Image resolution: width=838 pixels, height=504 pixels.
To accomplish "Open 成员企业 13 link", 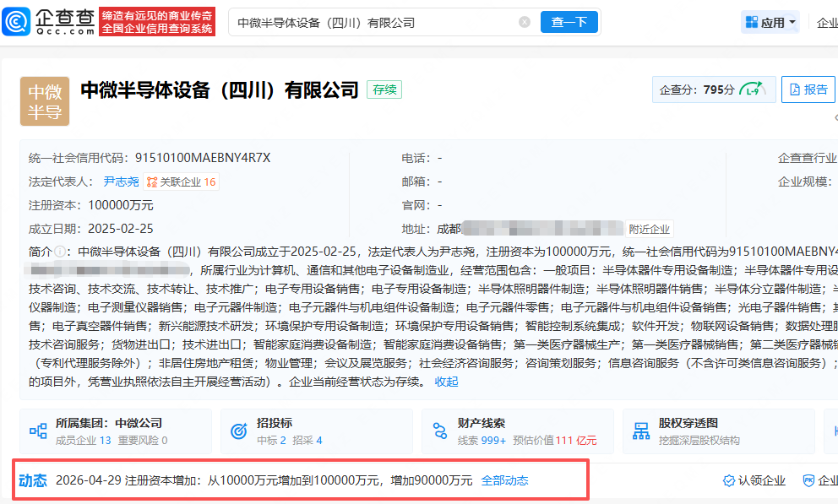I will (84, 441).
